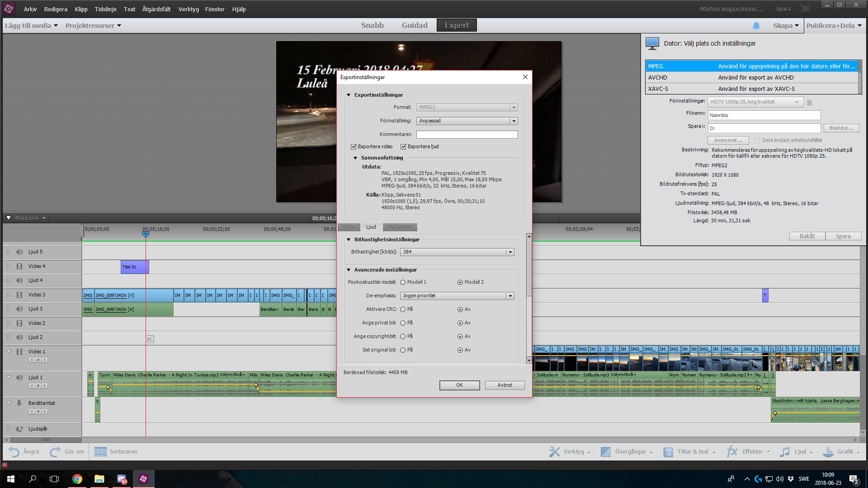This screenshot has width=868, height=488.
Task: Switch to the Multiplexer tab
Action: 399,227
